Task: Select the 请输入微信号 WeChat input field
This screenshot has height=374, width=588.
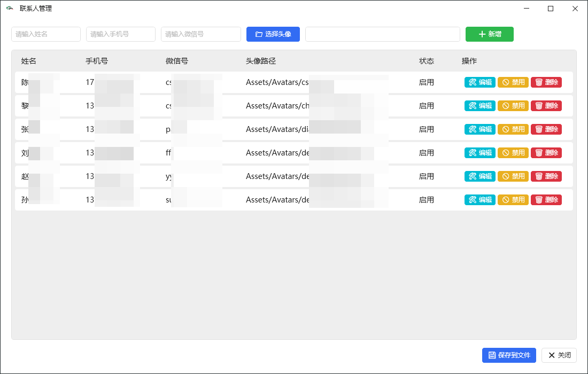Action: (201, 34)
